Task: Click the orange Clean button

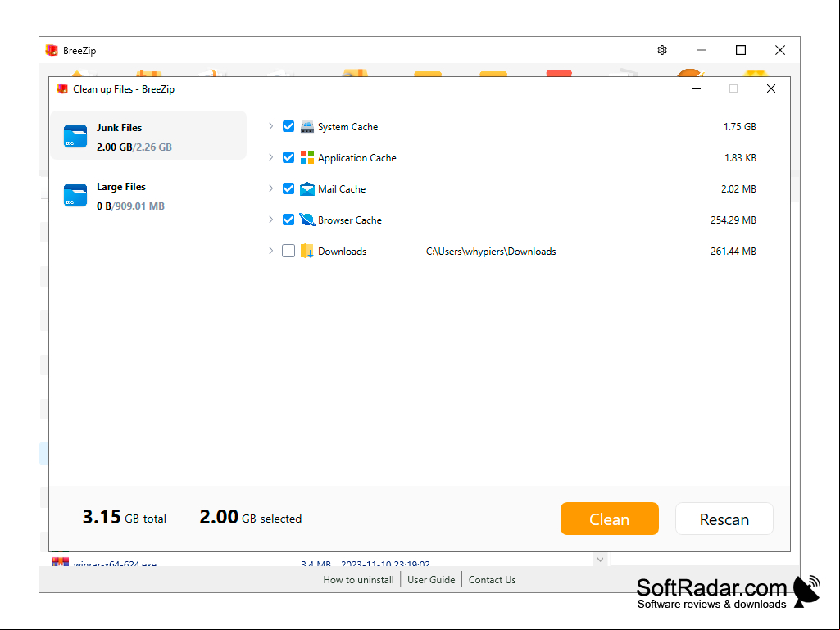Action: pos(609,519)
